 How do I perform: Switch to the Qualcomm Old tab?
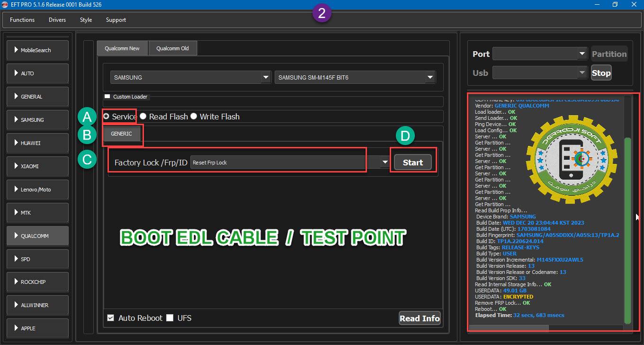point(172,48)
